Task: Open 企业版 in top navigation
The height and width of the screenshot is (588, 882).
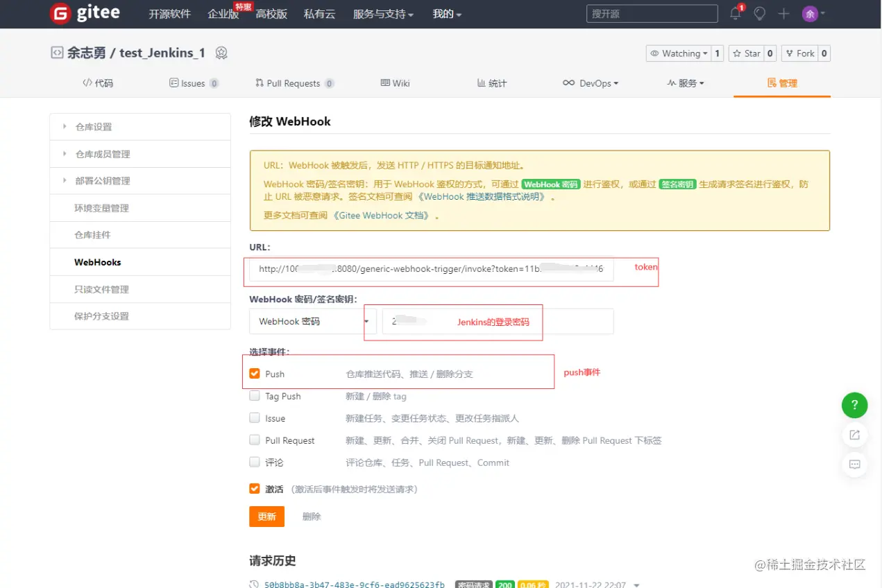Action: point(223,14)
